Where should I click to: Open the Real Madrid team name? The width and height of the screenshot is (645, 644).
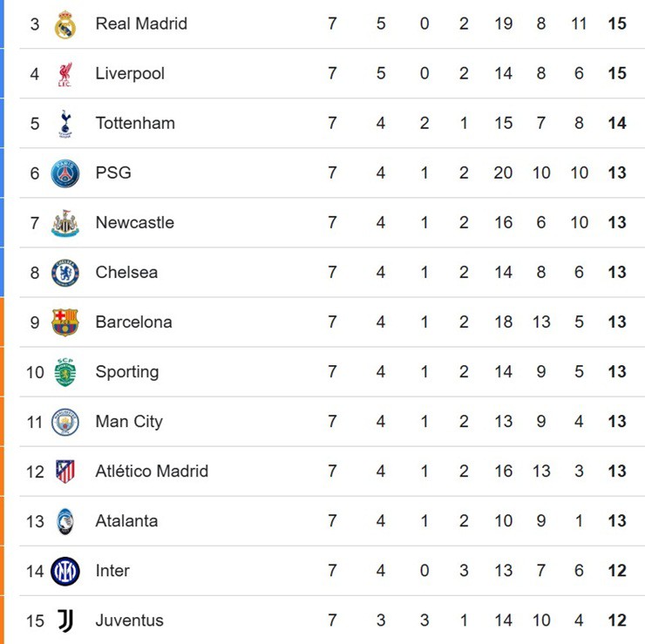(x=141, y=24)
